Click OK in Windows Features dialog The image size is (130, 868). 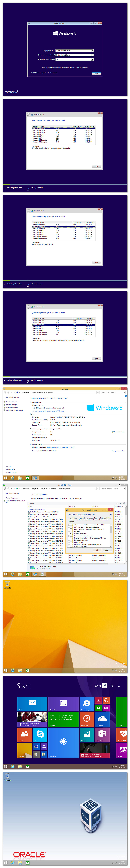tap(97, 550)
